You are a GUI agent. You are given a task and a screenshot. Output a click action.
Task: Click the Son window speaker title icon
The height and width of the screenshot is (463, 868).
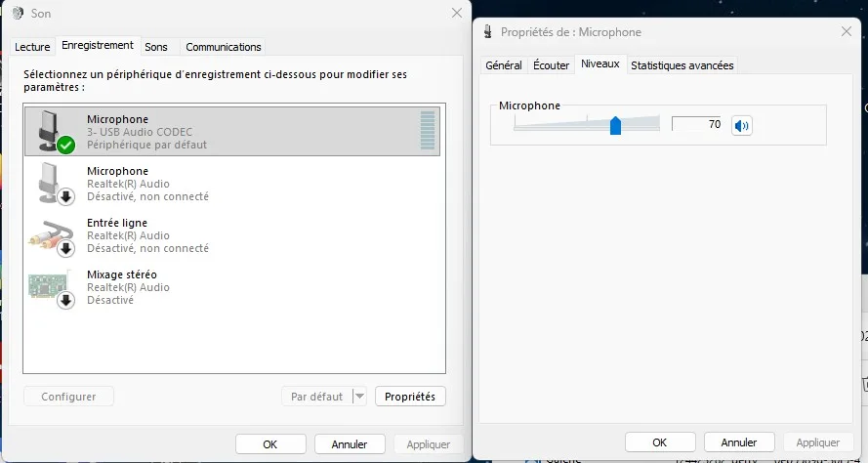pyautogui.click(x=18, y=14)
